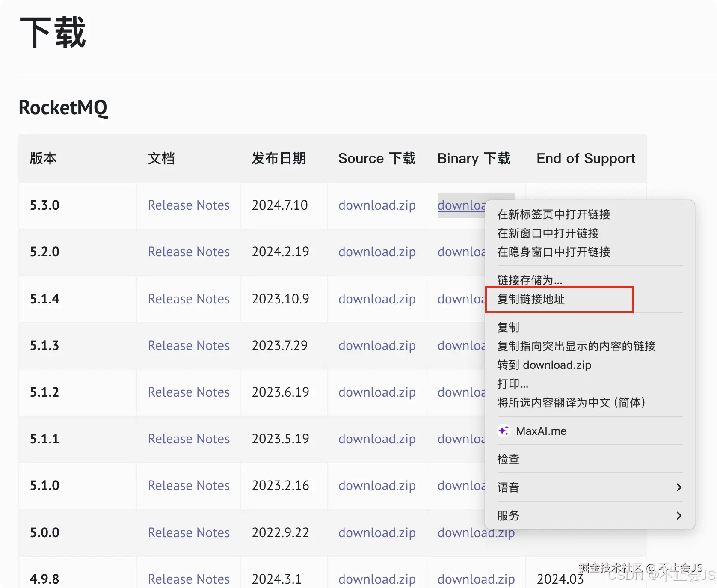Screen dimensions: 717x588
Task: Click the release date 2023.6.19
Action: [x=281, y=392]
